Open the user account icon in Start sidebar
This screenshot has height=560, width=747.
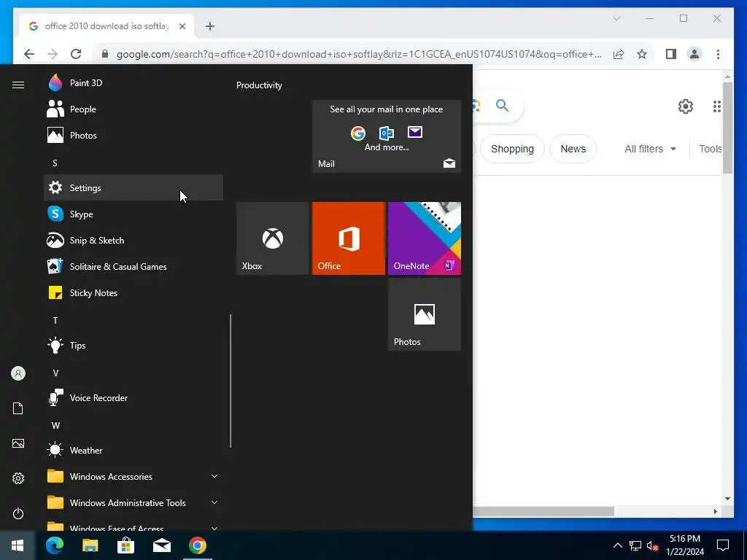tap(18, 373)
